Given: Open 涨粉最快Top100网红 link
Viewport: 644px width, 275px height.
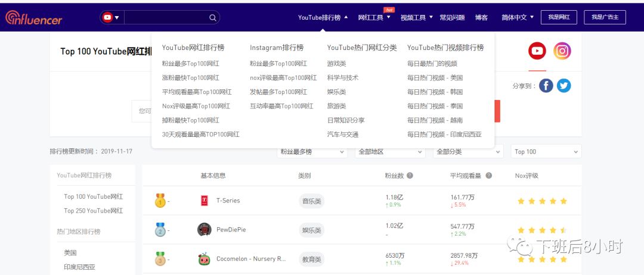Looking at the screenshot, I should 191,78.
